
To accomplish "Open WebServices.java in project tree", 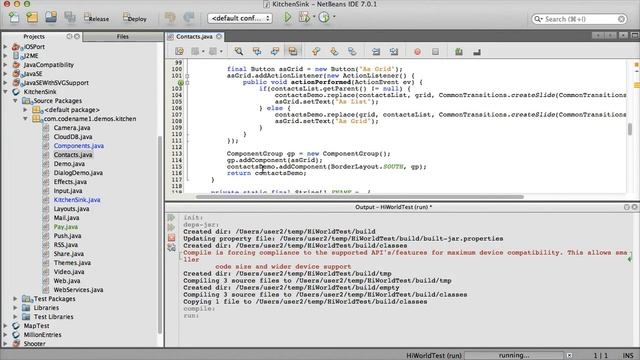I will point(78,290).
